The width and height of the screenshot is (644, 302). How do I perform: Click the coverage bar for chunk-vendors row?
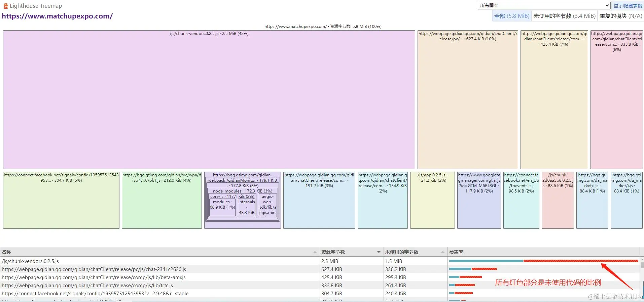coord(543,261)
